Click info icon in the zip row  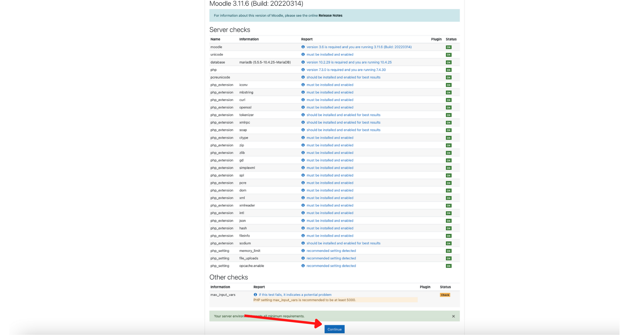[303, 145]
